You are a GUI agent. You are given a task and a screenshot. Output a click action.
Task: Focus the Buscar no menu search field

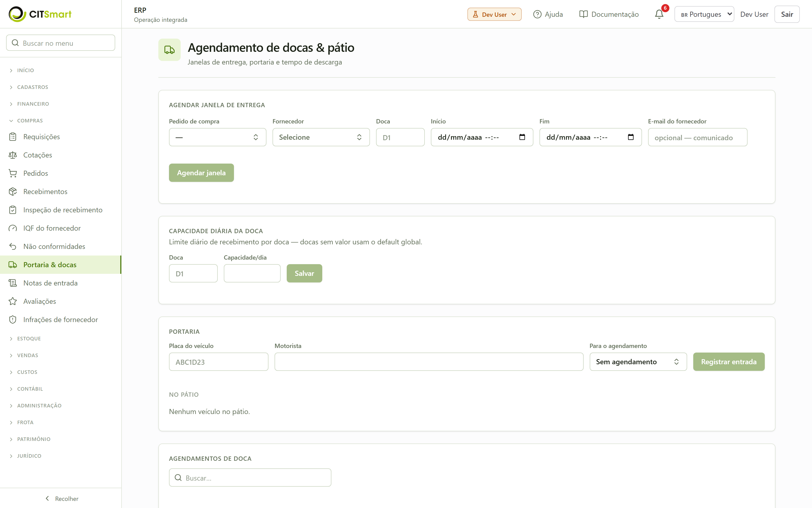(60, 43)
